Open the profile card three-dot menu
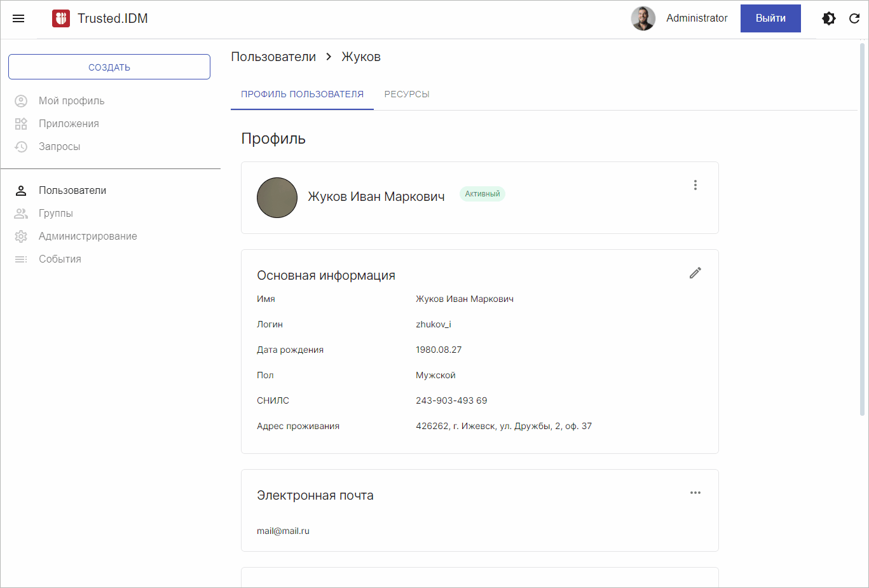The width and height of the screenshot is (869, 588). (x=695, y=185)
